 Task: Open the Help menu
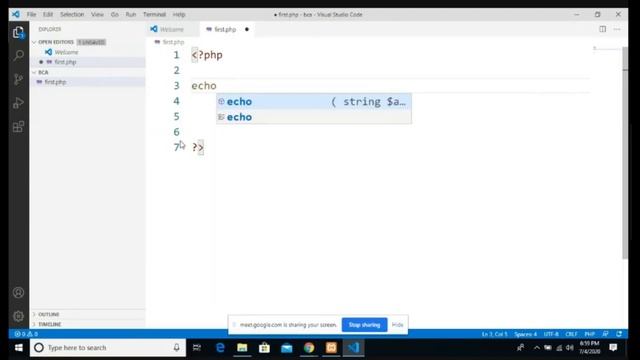[x=179, y=14]
